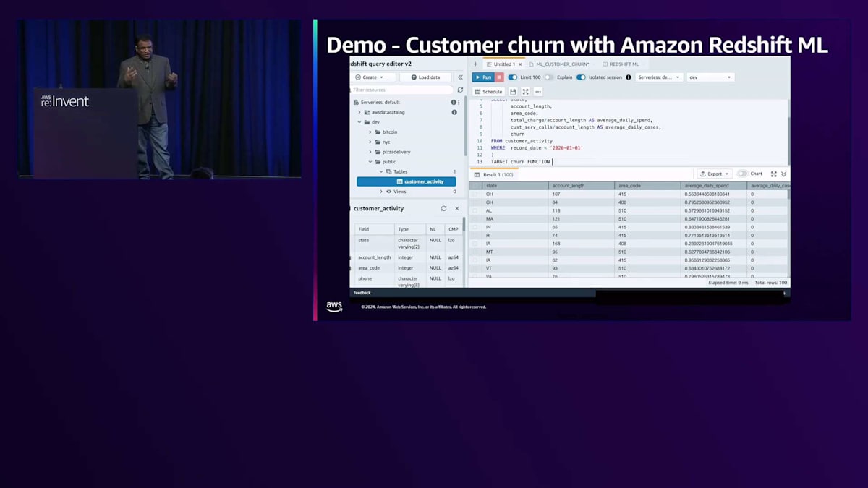Collapse the Tables node
868x488 pixels.
pyautogui.click(x=381, y=172)
